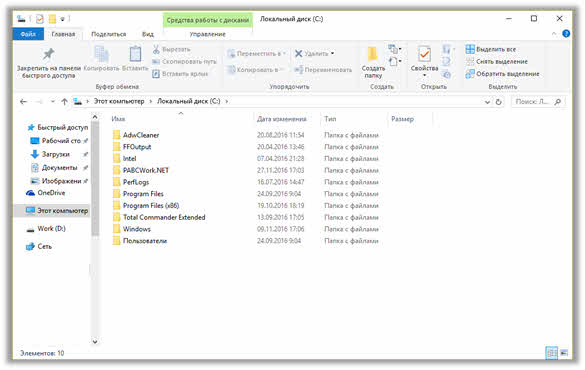Expand the Удалить dropdown arrow

point(332,54)
